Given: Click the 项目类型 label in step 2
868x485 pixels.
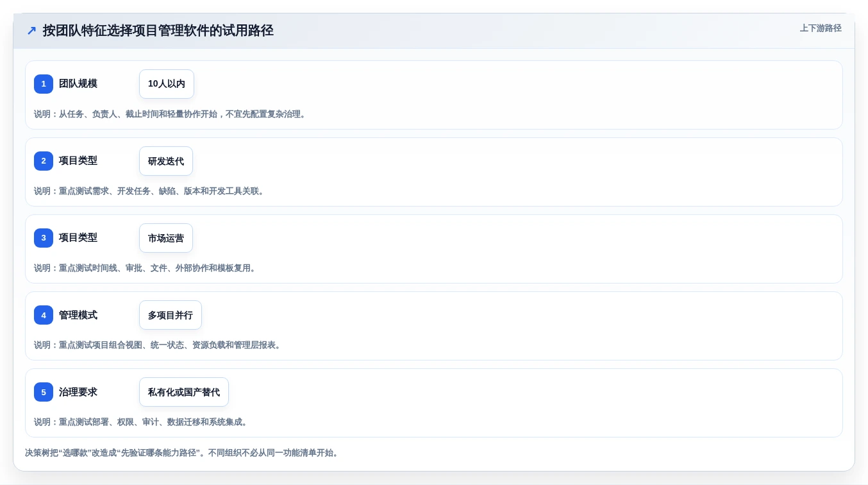Looking at the screenshot, I should [x=78, y=161].
